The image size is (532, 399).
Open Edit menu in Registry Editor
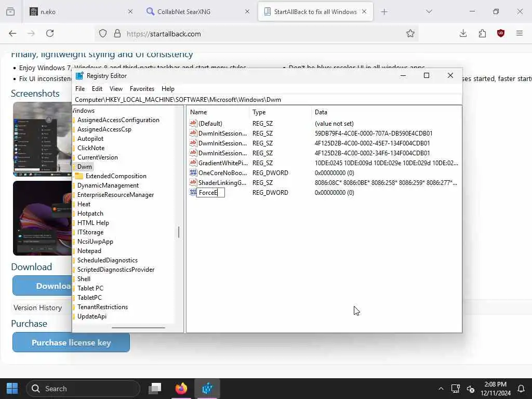click(97, 89)
